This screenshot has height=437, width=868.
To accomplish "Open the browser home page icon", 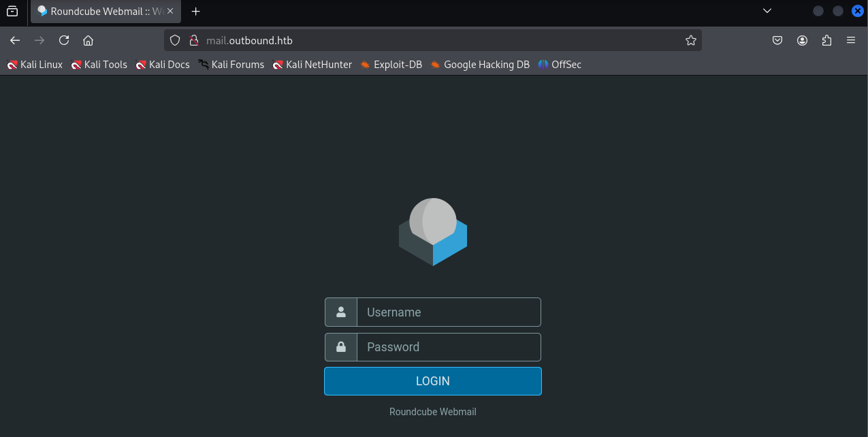I will coord(88,40).
